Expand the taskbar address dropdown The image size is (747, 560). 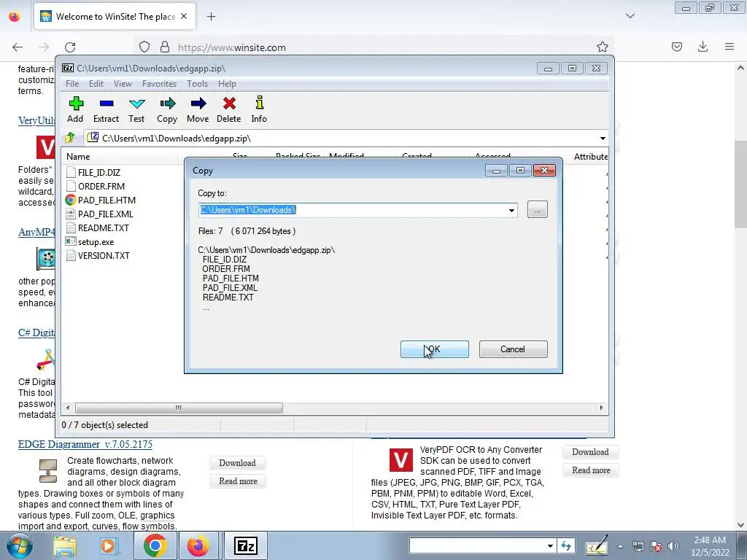click(x=550, y=545)
